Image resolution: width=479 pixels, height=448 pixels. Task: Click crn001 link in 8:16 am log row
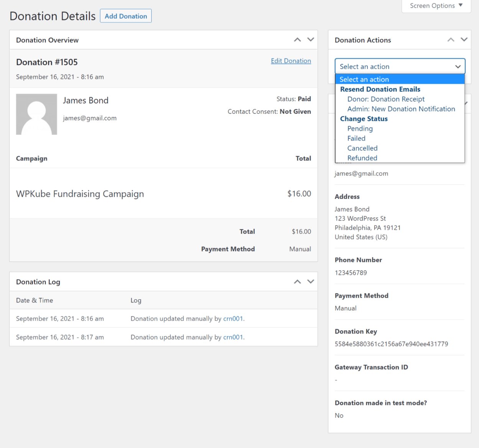(x=233, y=319)
